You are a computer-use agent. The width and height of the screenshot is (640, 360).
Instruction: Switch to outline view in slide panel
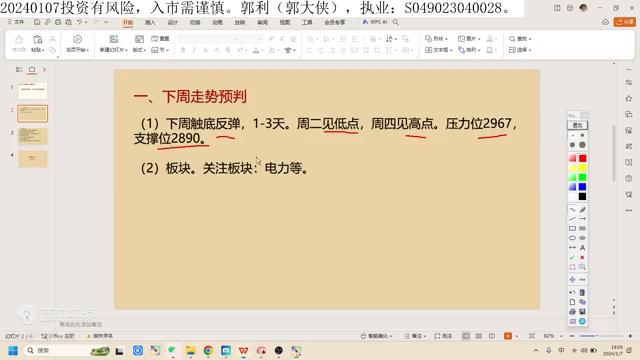pyautogui.click(x=19, y=69)
